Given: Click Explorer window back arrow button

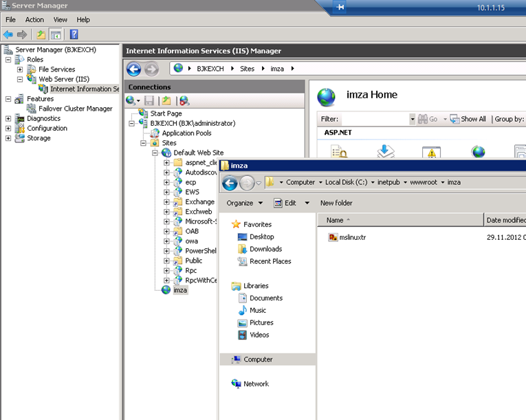Looking at the screenshot, I should [230, 183].
